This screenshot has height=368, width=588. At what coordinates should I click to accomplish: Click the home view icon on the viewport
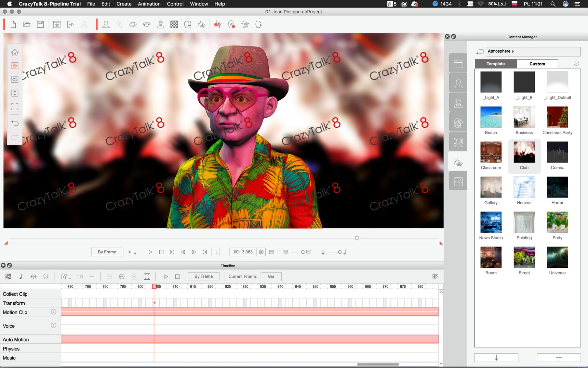(x=15, y=52)
